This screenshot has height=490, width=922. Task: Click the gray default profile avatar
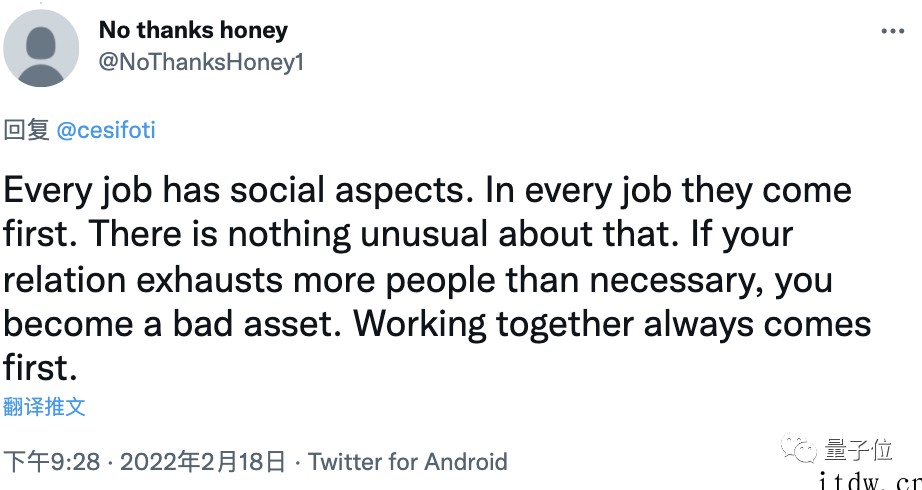point(41,48)
